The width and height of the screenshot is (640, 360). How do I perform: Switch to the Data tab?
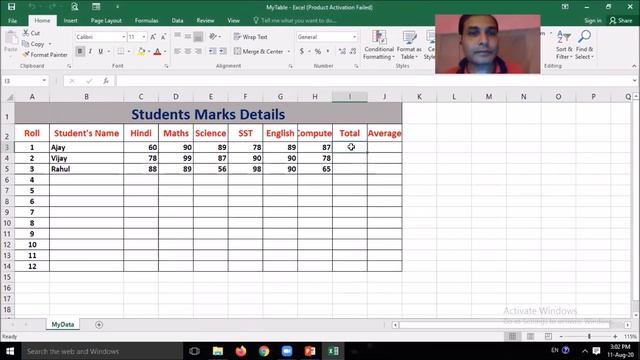(178, 20)
